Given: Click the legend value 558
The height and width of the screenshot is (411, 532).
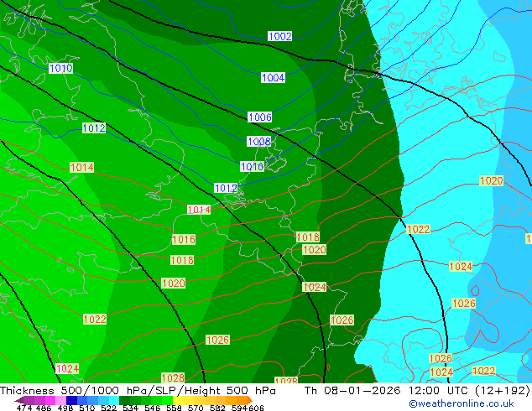Looking at the screenshot, I should click(x=174, y=408).
